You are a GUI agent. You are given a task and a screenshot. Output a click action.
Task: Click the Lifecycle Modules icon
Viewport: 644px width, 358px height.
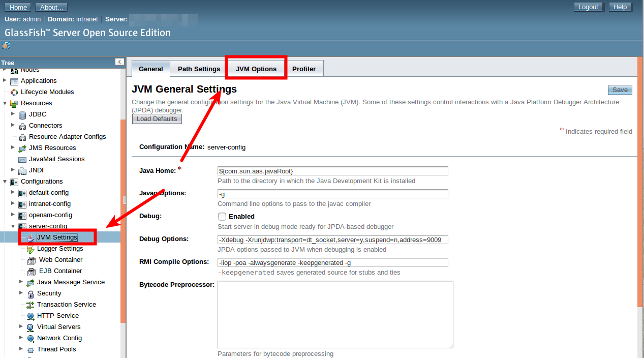tap(14, 92)
